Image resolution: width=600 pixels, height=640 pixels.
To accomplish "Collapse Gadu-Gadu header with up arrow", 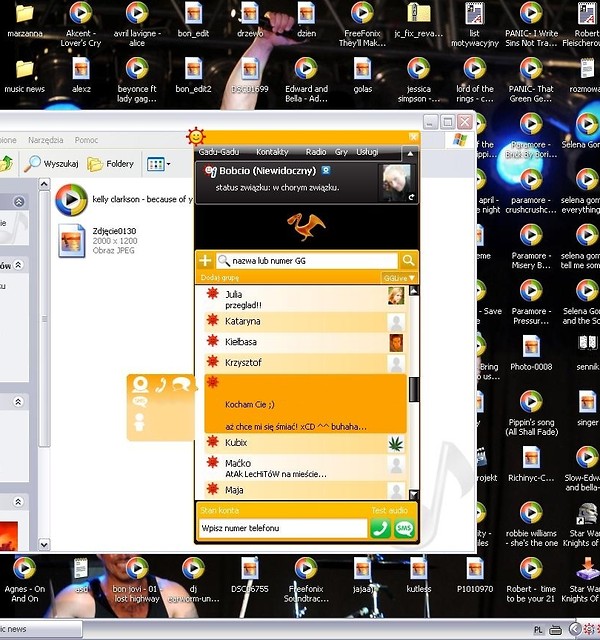I will 410,154.
